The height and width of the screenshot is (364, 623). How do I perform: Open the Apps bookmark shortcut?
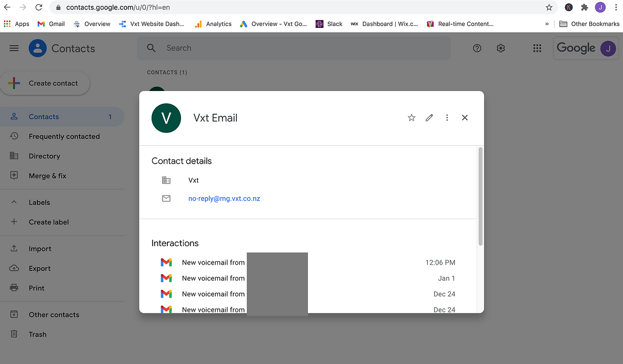(x=16, y=24)
